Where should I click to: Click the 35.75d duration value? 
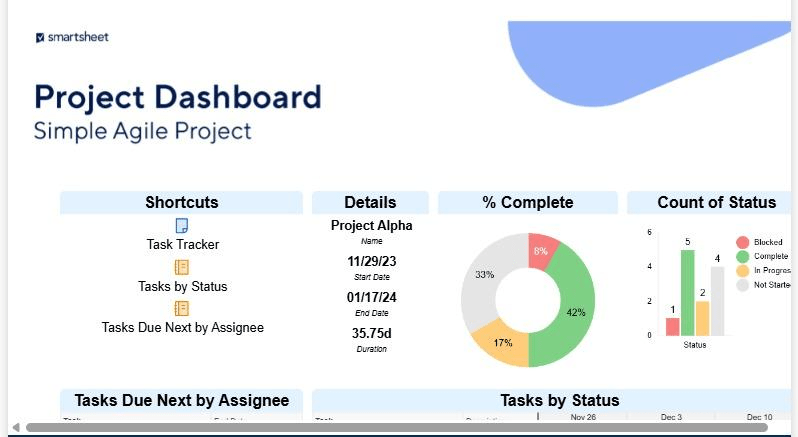tap(372, 334)
